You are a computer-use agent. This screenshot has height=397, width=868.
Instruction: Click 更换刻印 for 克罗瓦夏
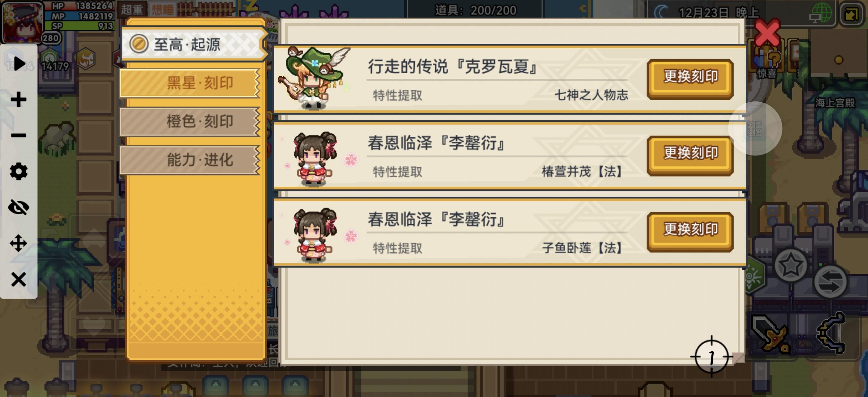click(690, 79)
